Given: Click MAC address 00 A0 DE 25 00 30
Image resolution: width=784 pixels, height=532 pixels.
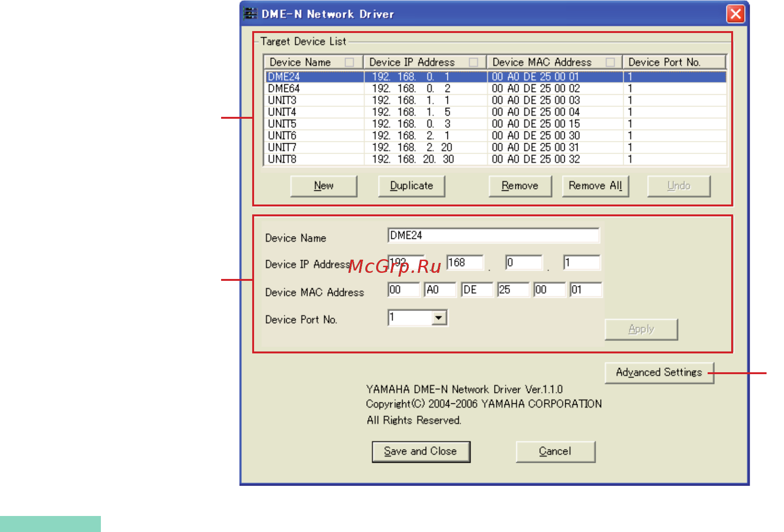Looking at the screenshot, I should pos(536,136).
